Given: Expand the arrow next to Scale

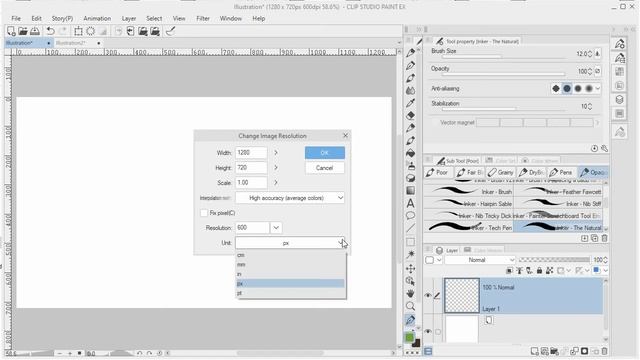Looking at the screenshot, I should pos(276,183).
